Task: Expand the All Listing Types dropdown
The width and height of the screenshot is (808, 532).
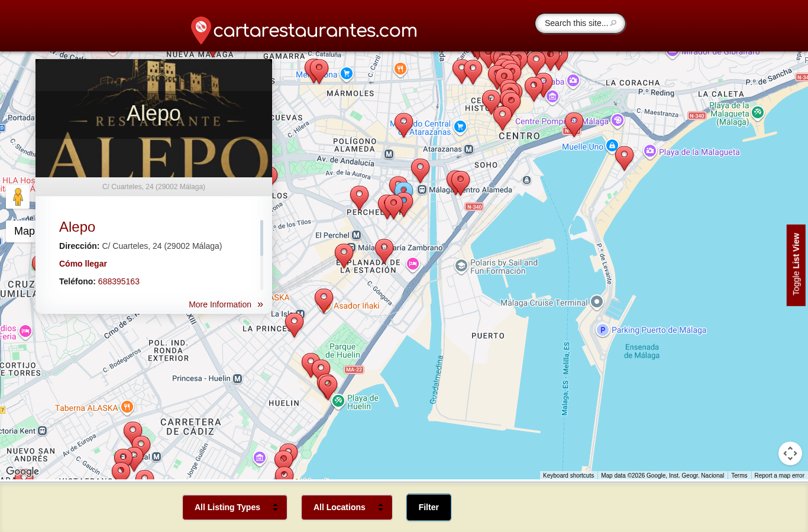Action: point(235,507)
